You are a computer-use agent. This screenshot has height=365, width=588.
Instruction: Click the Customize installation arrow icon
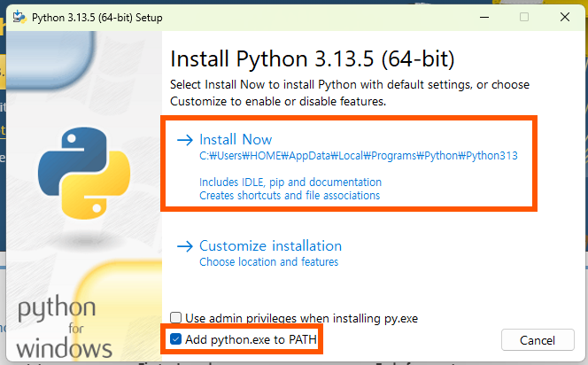coord(185,246)
